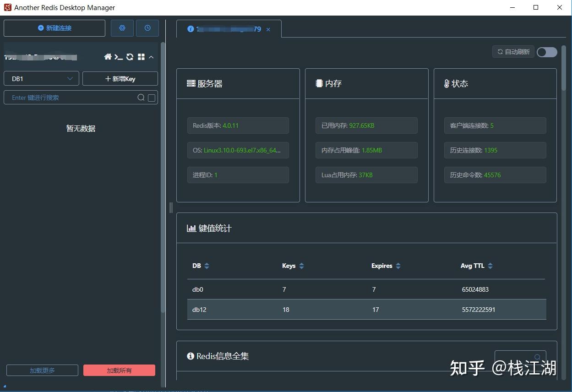The image size is (572, 392).
Task: Open the connection menu grid icon
Action: pyautogui.click(x=141, y=57)
